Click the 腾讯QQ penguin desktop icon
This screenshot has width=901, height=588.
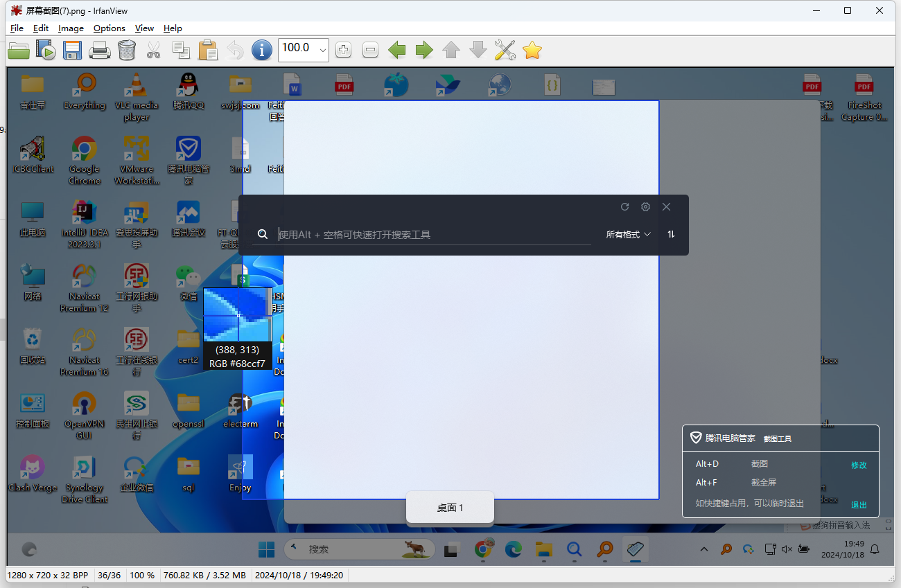click(188, 91)
